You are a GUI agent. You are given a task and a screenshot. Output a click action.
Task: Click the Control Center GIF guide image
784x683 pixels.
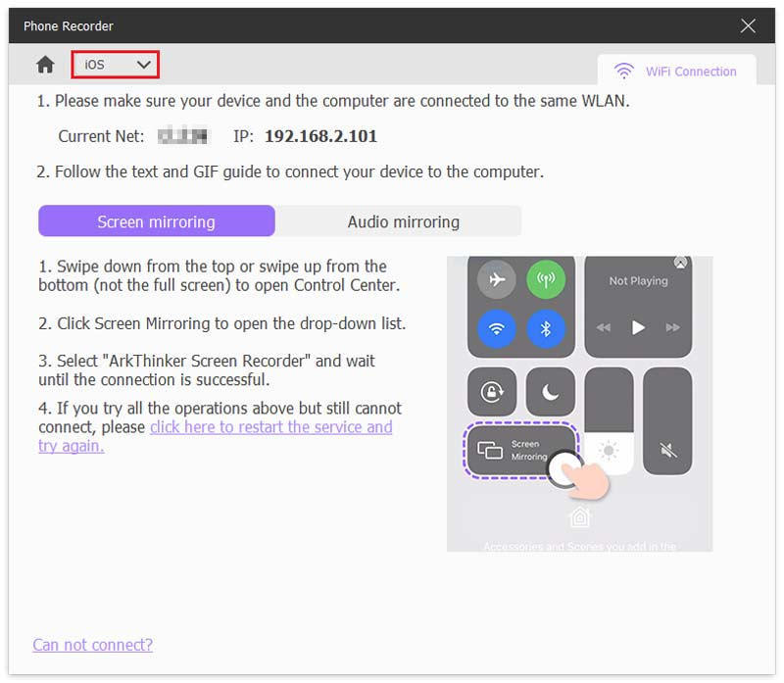coord(579,404)
